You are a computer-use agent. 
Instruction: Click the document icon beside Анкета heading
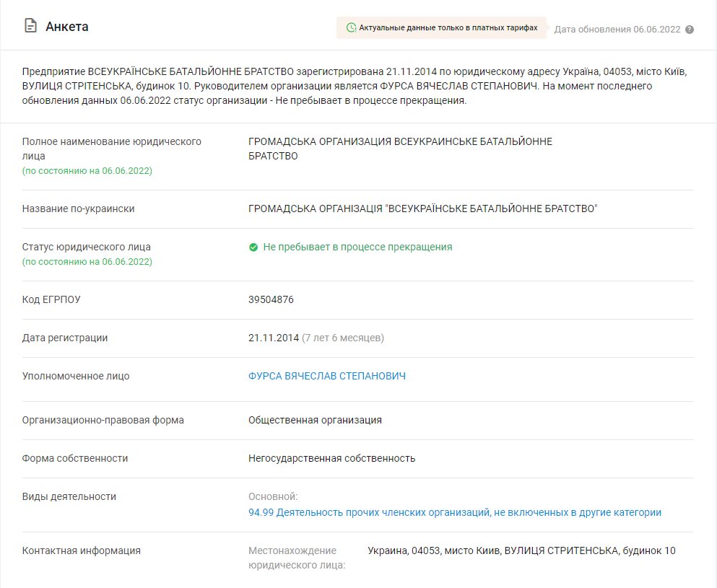pyautogui.click(x=30, y=27)
